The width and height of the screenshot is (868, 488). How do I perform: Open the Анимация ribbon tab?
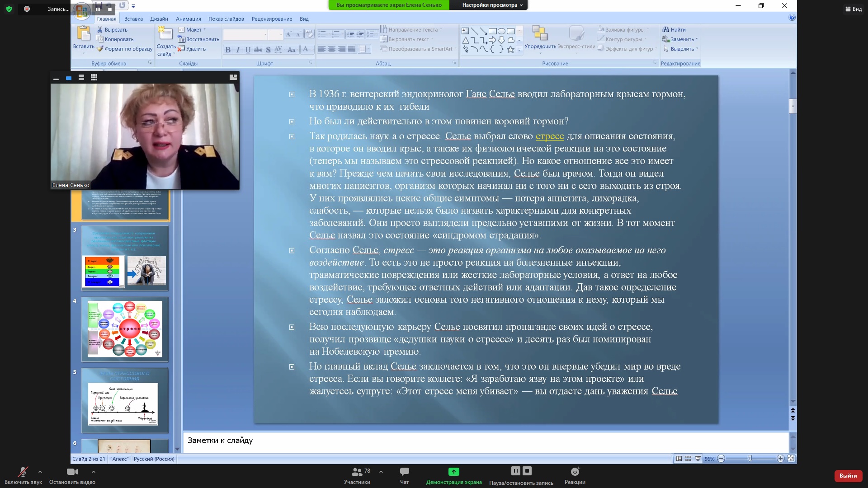189,19
